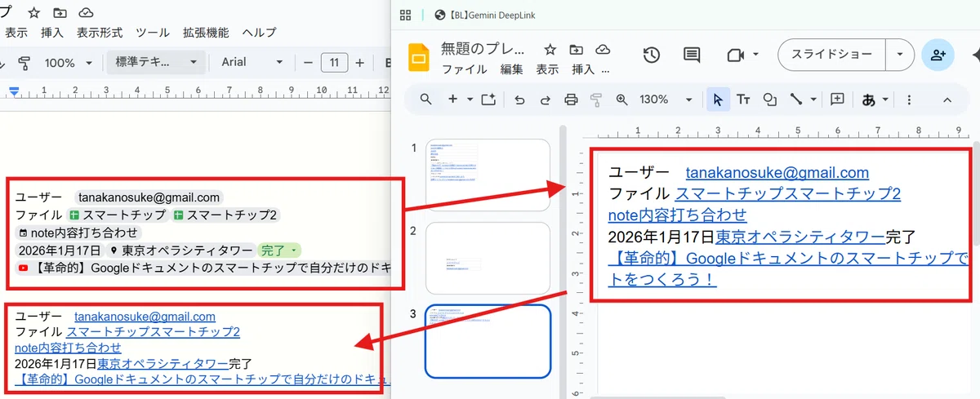Click 東京オペラシティタワー link in lower Docs text
This screenshot has width=980, height=399.
tap(163, 364)
